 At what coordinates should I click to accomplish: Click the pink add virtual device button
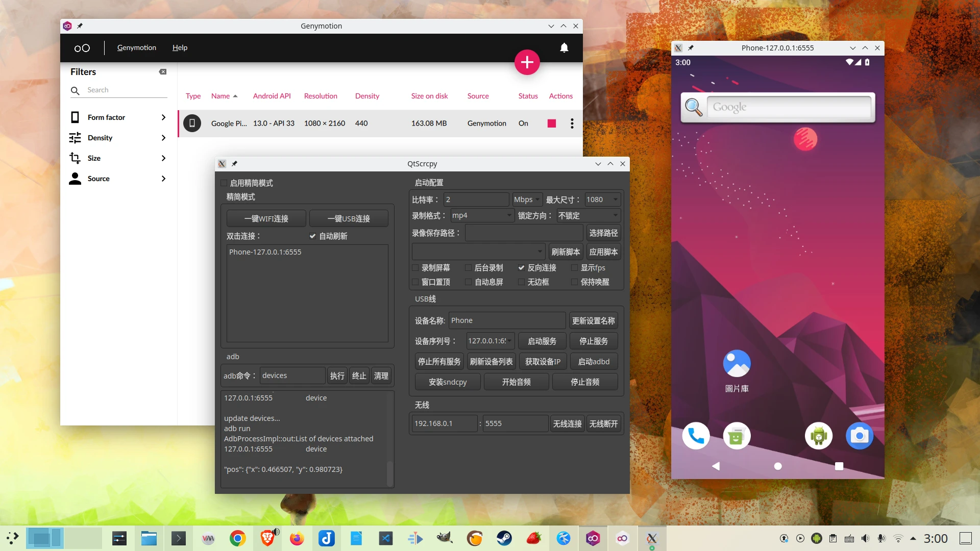point(527,62)
